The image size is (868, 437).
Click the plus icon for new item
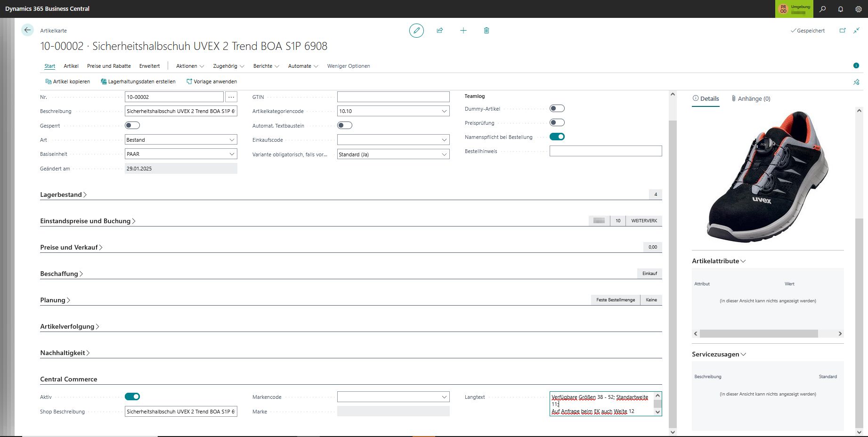pos(463,31)
